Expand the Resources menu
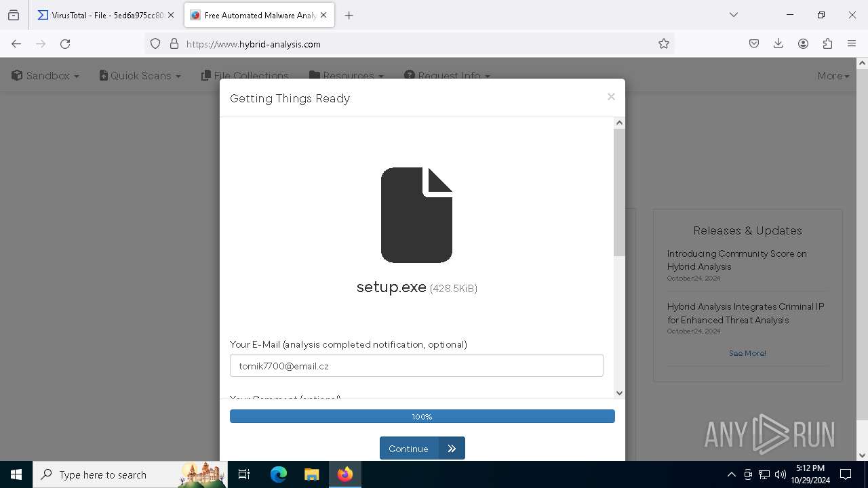The height and width of the screenshot is (488, 868). (346, 75)
